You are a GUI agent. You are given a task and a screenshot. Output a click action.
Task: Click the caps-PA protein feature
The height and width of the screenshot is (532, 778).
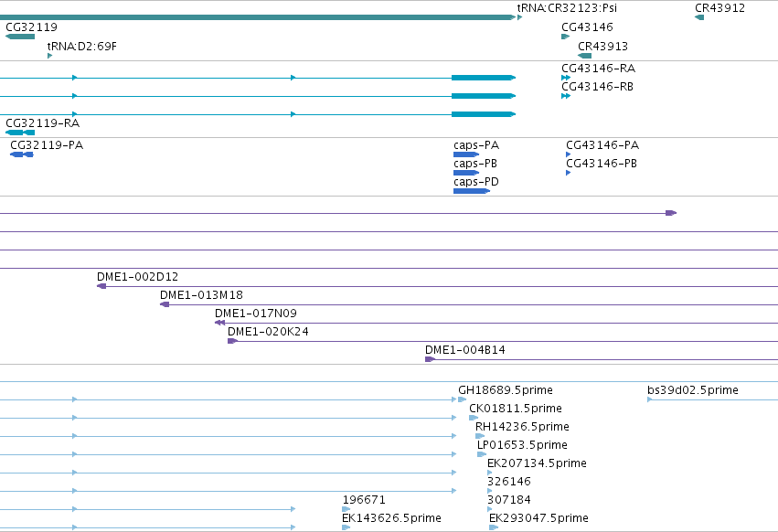pyautogui.click(x=466, y=154)
